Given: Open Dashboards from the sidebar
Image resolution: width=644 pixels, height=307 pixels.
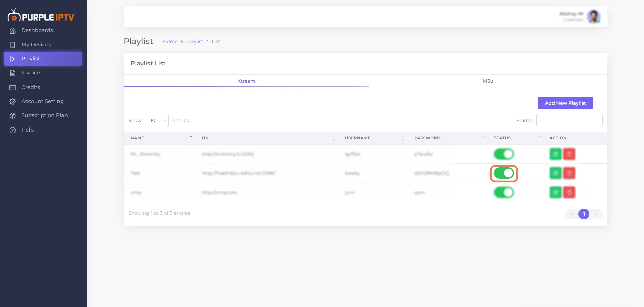Looking at the screenshot, I should (37, 30).
